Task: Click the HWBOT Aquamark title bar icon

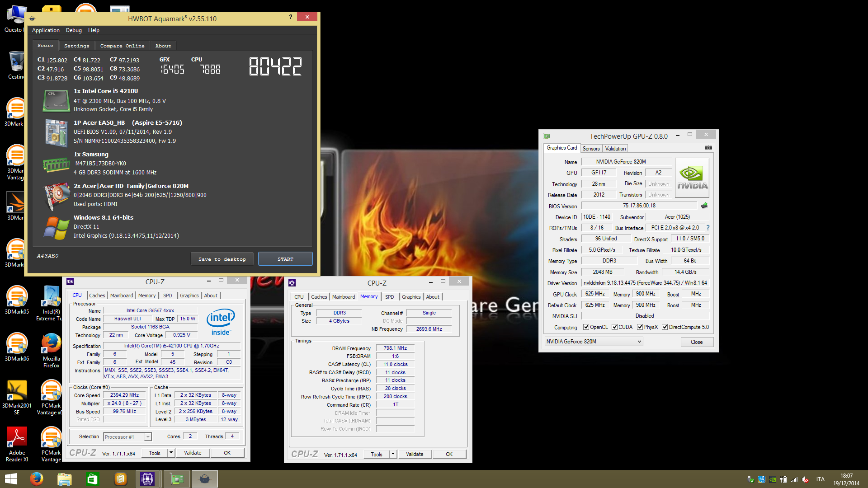Action: pyautogui.click(x=32, y=19)
